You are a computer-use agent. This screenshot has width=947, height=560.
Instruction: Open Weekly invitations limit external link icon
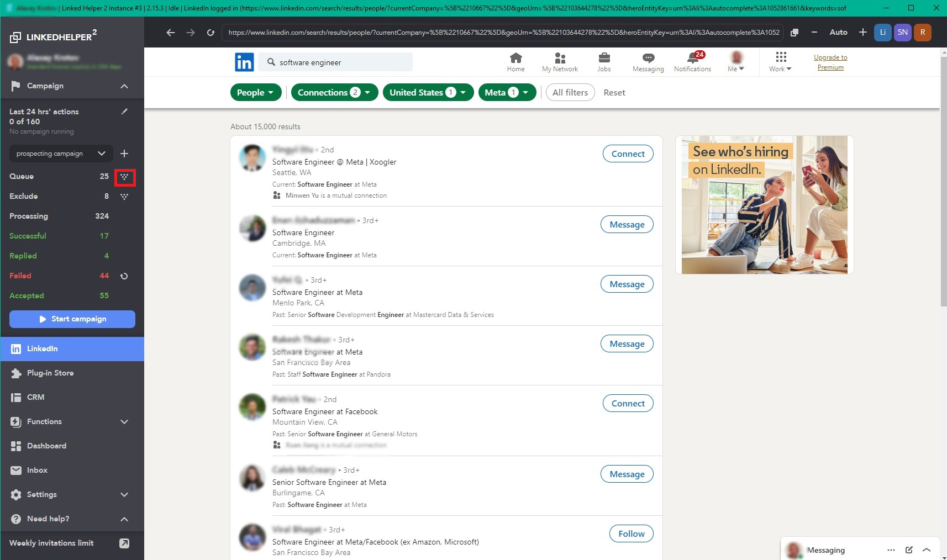pyautogui.click(x=124, y=543)
